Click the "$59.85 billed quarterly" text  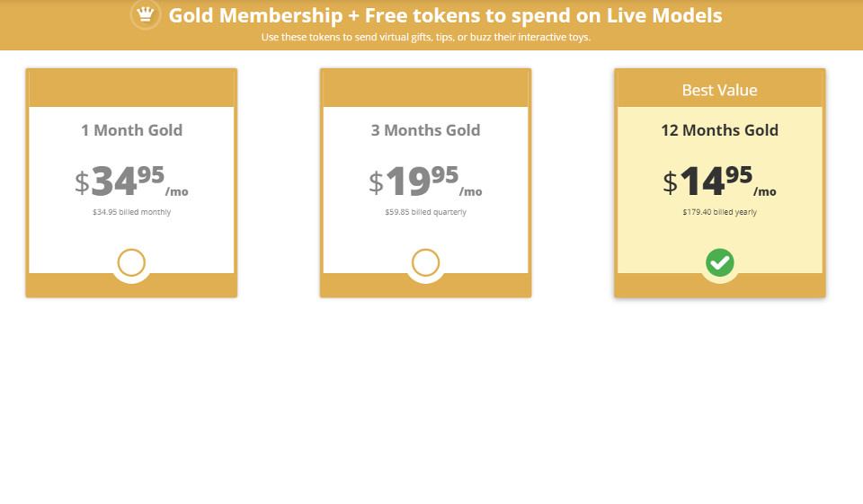coord(425,212)
